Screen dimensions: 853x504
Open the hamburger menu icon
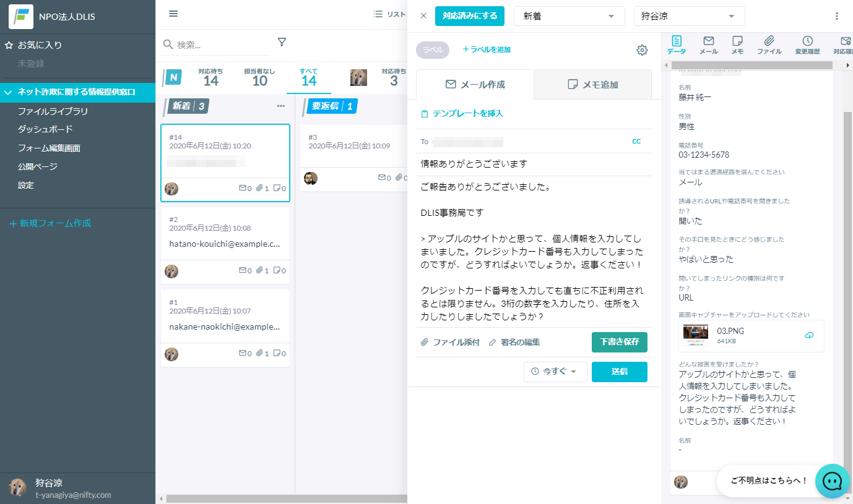coord(173,14)
